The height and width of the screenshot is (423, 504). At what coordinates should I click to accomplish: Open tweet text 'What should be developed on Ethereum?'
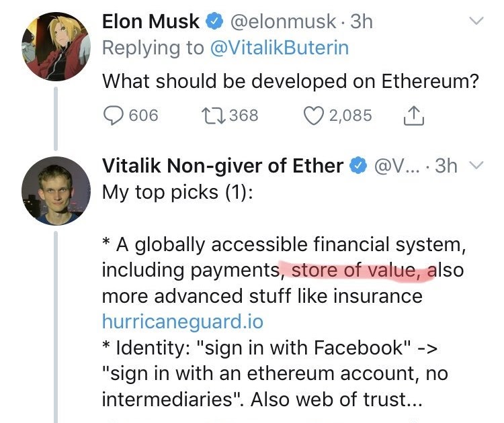[290, 81]
